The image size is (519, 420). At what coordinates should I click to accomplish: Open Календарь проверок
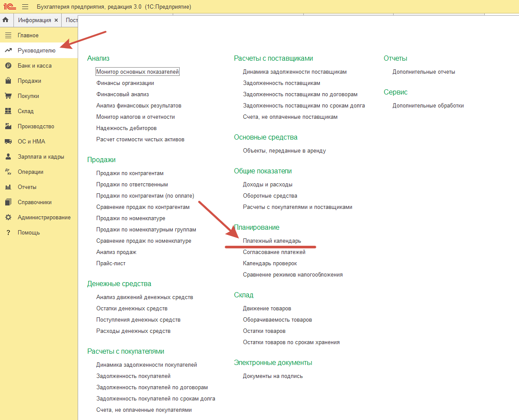click(x=270, y=263)
